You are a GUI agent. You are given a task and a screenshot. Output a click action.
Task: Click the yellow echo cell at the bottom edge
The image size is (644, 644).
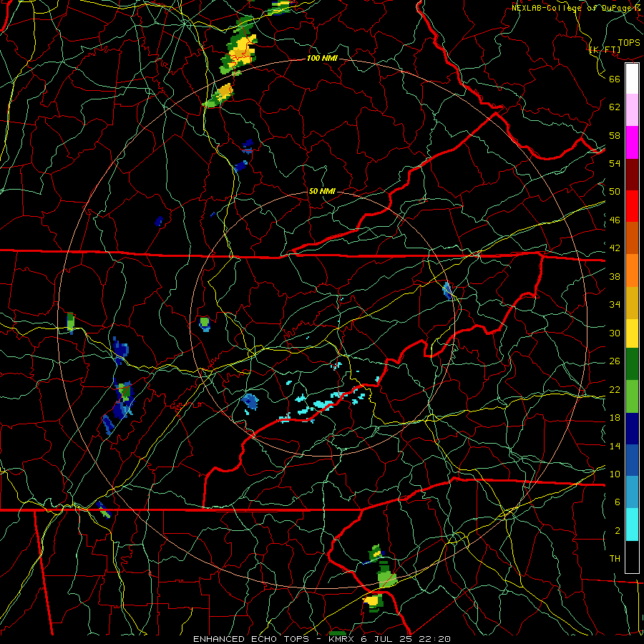click(x=372, y=600)
